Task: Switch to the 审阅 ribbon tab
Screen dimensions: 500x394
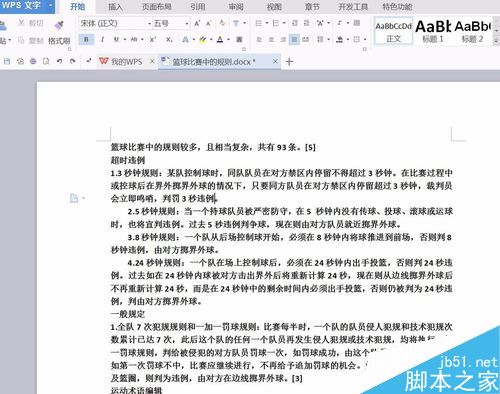Action: point(236,7)
